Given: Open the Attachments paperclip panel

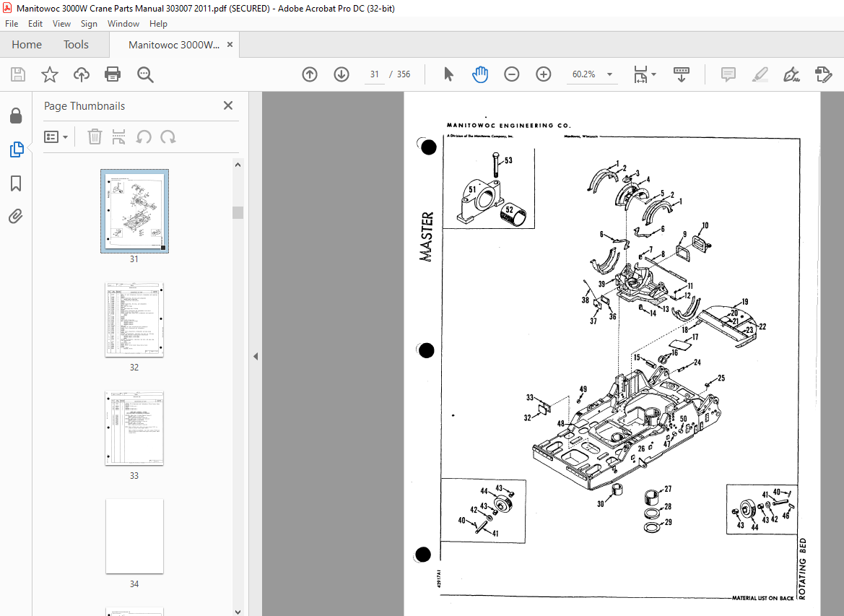Looking at the screenshot, I should 16,217.
